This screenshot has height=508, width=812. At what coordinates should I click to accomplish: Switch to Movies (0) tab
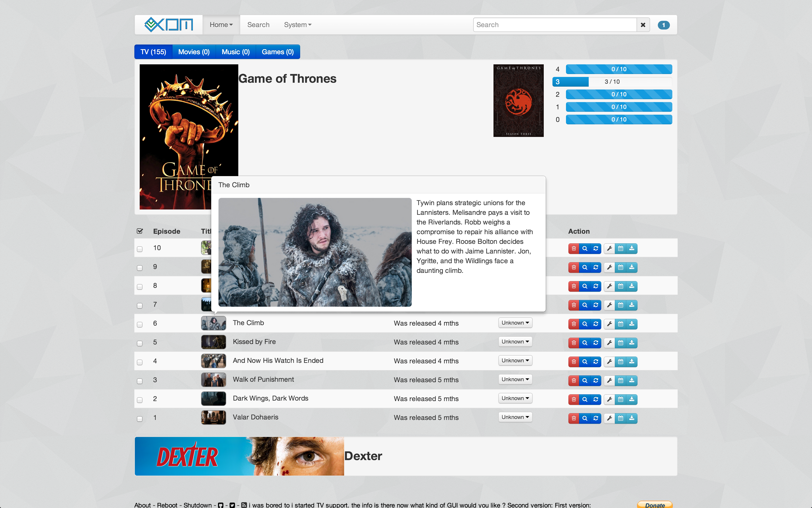194,52
